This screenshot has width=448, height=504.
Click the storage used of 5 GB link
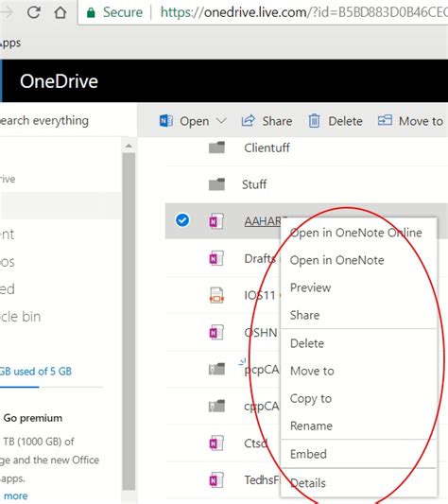click(35, 372)
